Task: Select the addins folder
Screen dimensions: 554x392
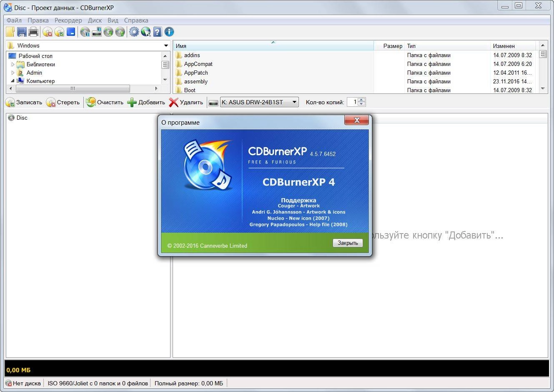Action: (x=192, y=55)
